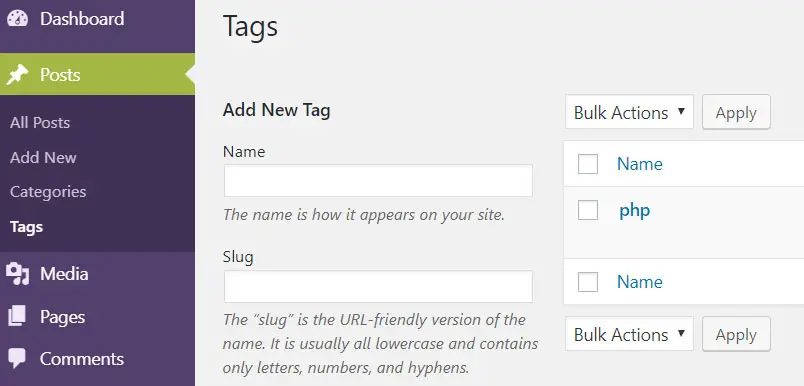Image resolution: width=804 pixels, height=386 pixels.
Task: Toggle the bottom Name select-all checkbox
Action: [x=588, y=282]
